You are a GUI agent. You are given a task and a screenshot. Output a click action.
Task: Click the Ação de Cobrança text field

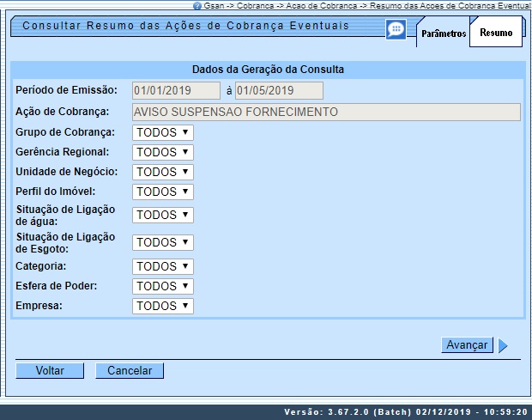pos(326,112)
